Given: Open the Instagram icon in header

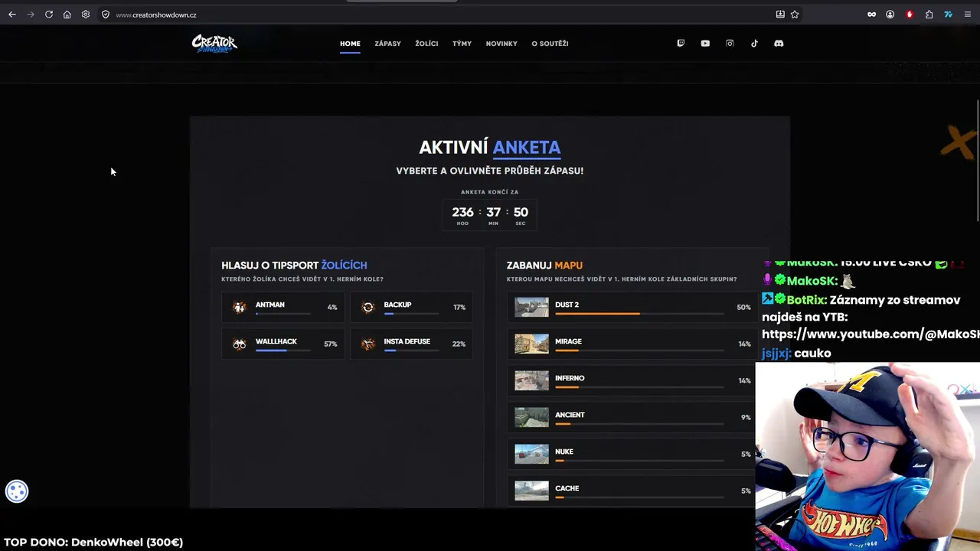Looking at the screenshot, I should click(730, 44).
